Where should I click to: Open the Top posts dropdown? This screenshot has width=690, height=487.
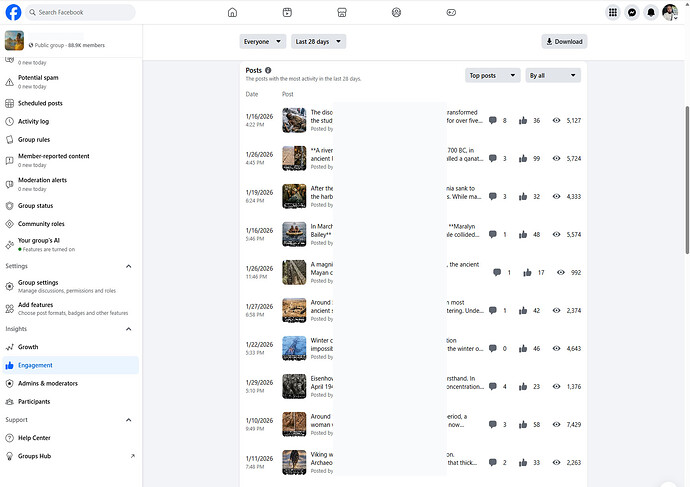point(492,75)
